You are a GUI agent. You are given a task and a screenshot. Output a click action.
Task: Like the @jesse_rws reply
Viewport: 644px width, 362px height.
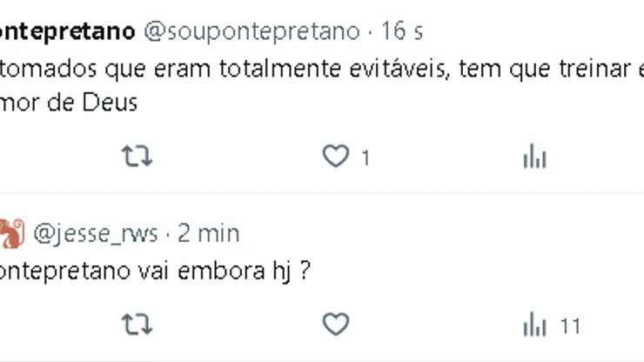tap(335, 325)
